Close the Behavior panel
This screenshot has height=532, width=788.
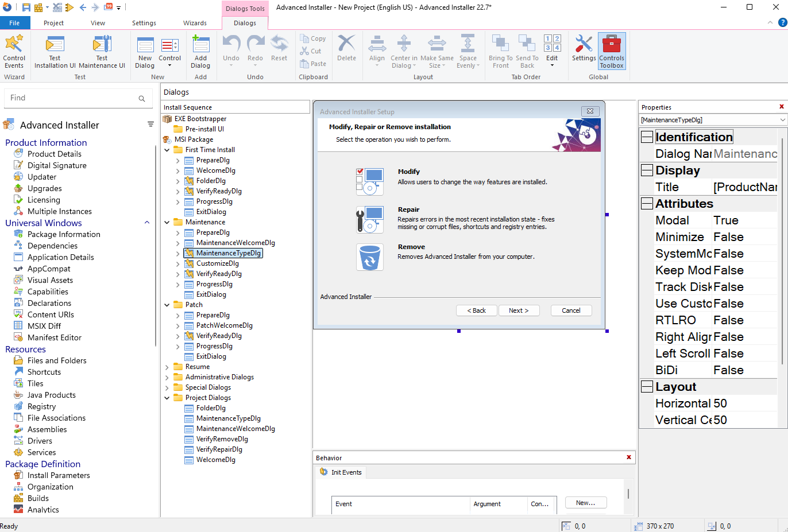tap(629, 457)
